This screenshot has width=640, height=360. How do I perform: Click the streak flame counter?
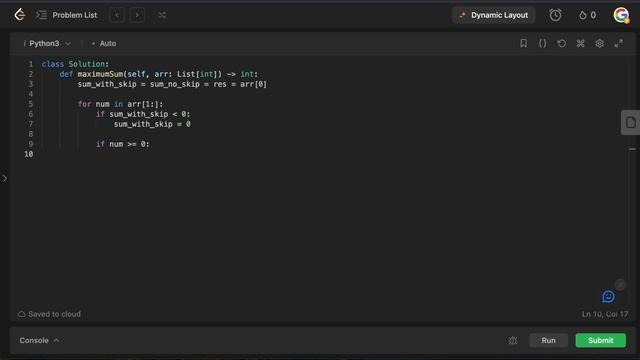click(587, 15)
